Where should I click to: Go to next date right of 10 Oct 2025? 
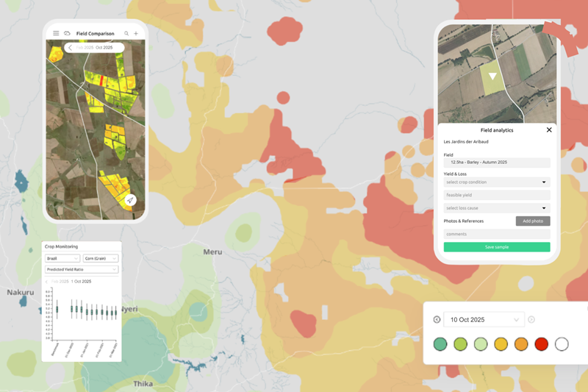tap(531, 320)
